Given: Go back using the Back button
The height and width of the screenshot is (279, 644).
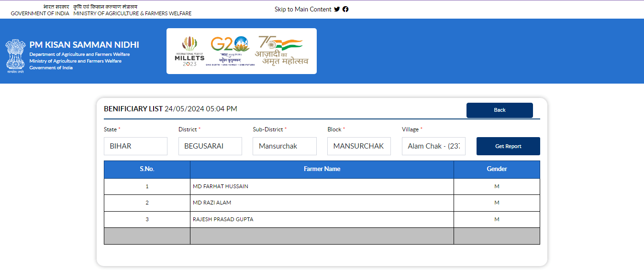Looking at the screenshot, I should [x=500, y=110].
